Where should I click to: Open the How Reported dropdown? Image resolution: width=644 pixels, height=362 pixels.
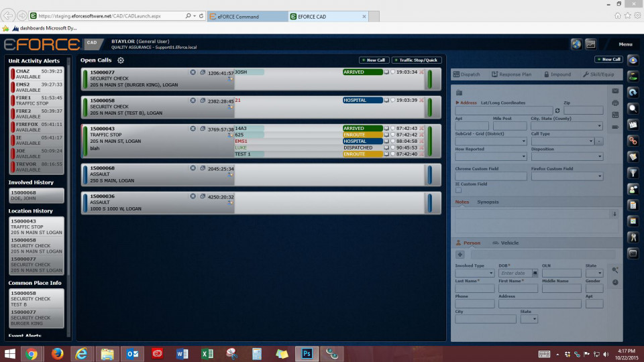click(523, 157)
